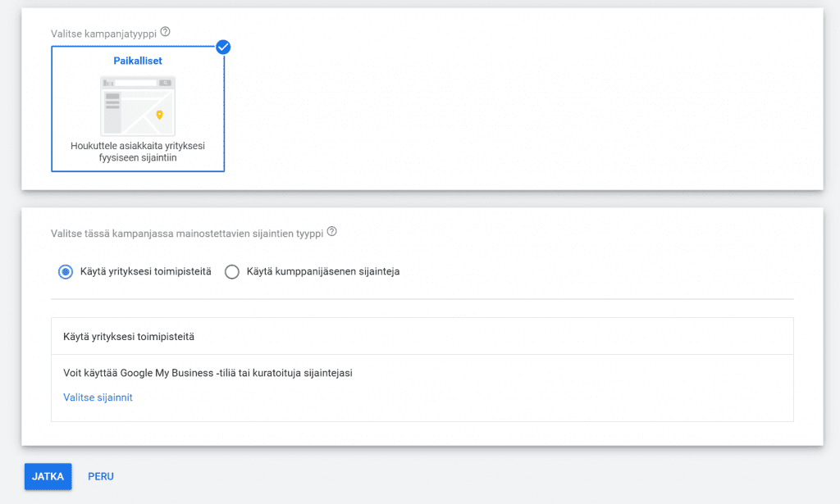The image size is (840, 504).
Task: Click the Käytä kumppanijäsenen sijainteja label text
Action: (x=322, y=272)
